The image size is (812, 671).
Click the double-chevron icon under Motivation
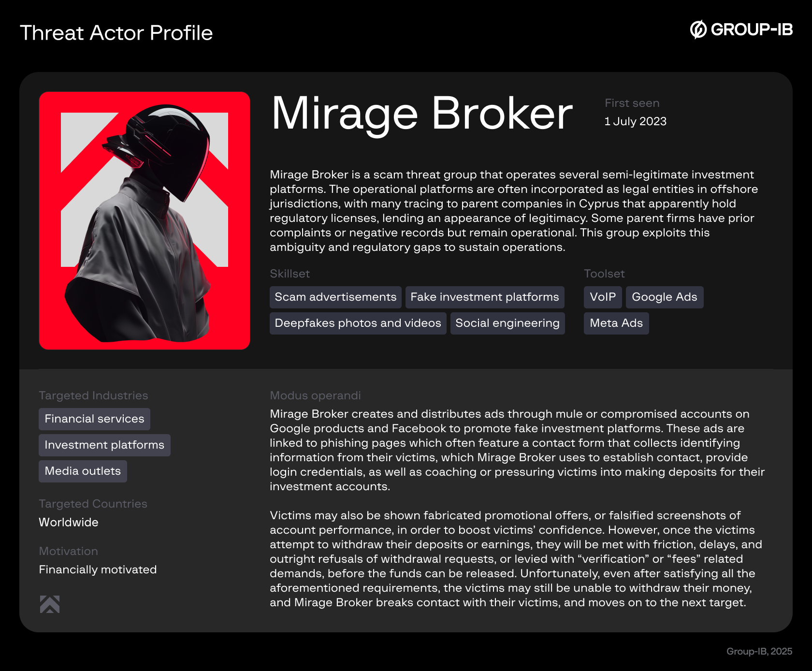pyautogui.click(x=50, y=604)
